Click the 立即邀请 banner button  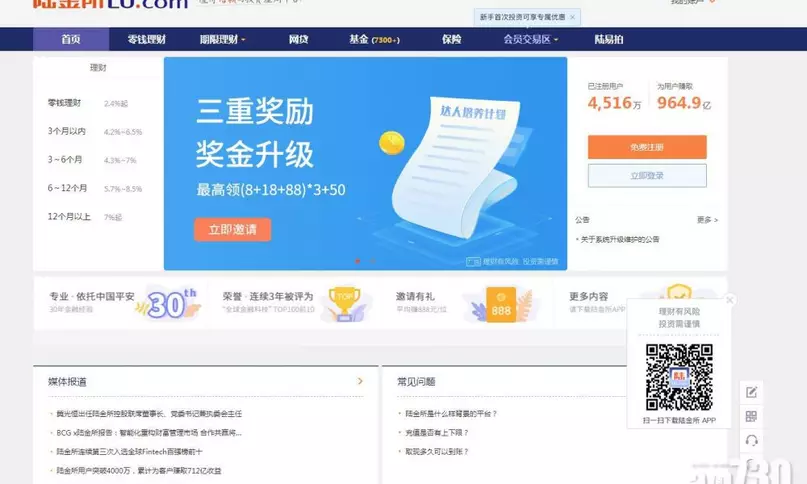pyautogui.click(x=233, y=230)
